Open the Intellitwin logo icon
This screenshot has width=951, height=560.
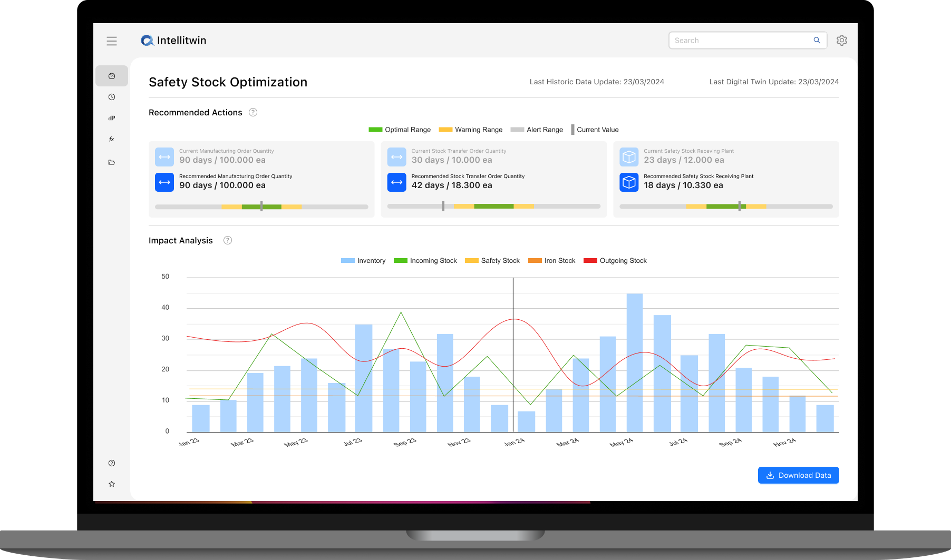click(147, 40)
